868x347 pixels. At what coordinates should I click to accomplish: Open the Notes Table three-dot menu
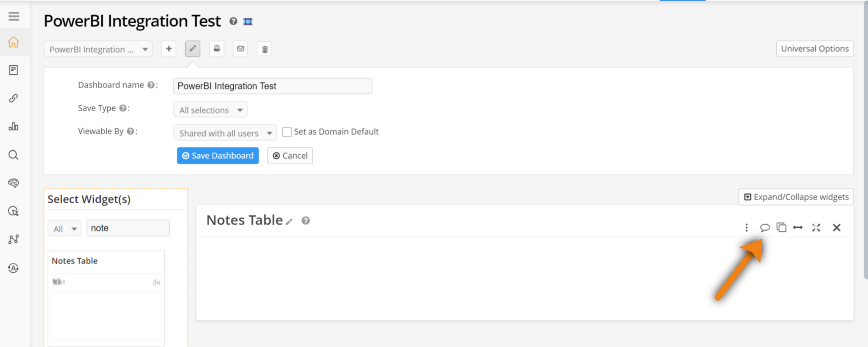(746, 228)
